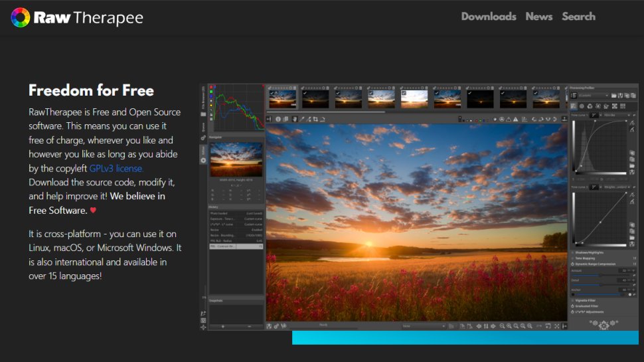Image resolution: width=644 pixels, height=362 pixels.
Task: Select the Crop tool icon
Action: click(315, 119)
